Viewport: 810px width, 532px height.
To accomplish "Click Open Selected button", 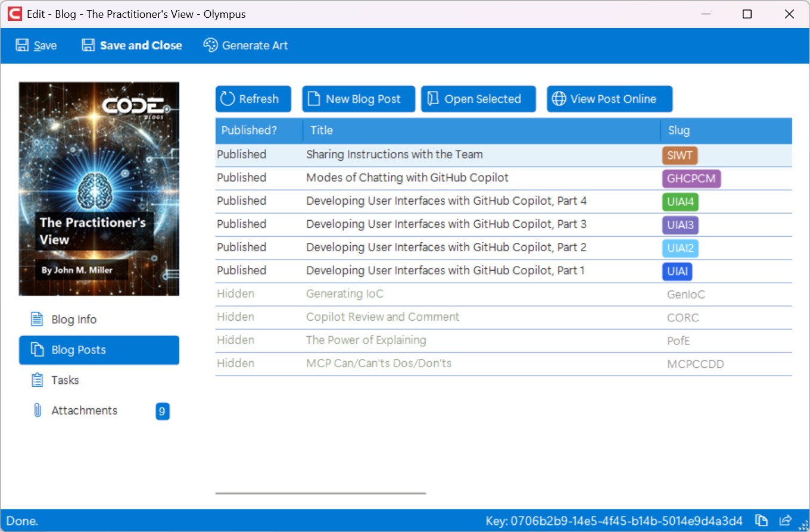I will coord(478,99).
